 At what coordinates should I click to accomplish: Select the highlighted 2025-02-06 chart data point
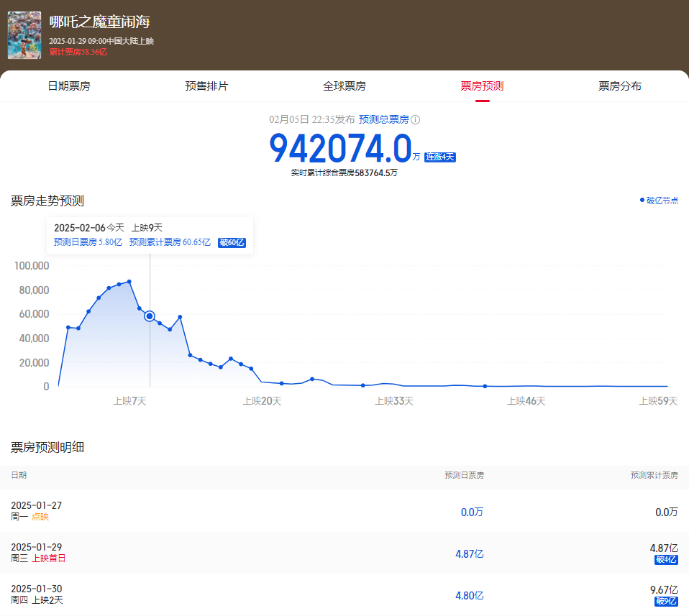coord(150,316)
